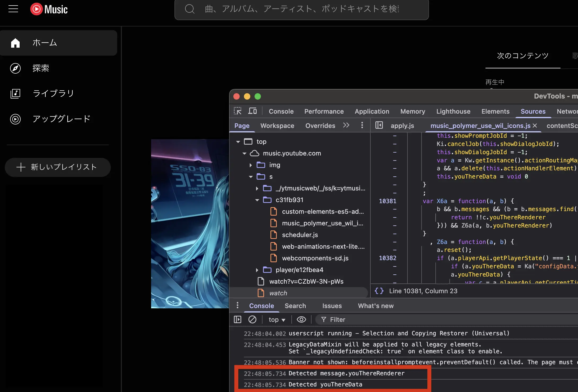Open music_polymer_use_wil_i... in file tree

(x=317, y=223)
